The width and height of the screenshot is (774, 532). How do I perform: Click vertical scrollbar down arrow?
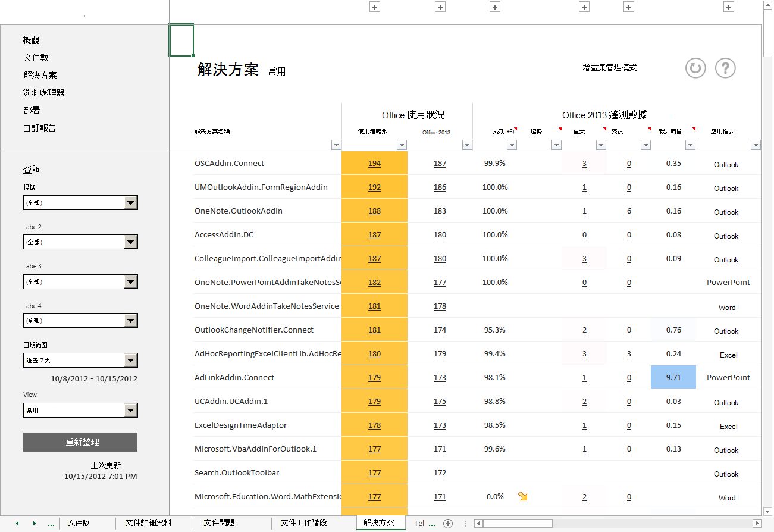[x=768, y=511]
